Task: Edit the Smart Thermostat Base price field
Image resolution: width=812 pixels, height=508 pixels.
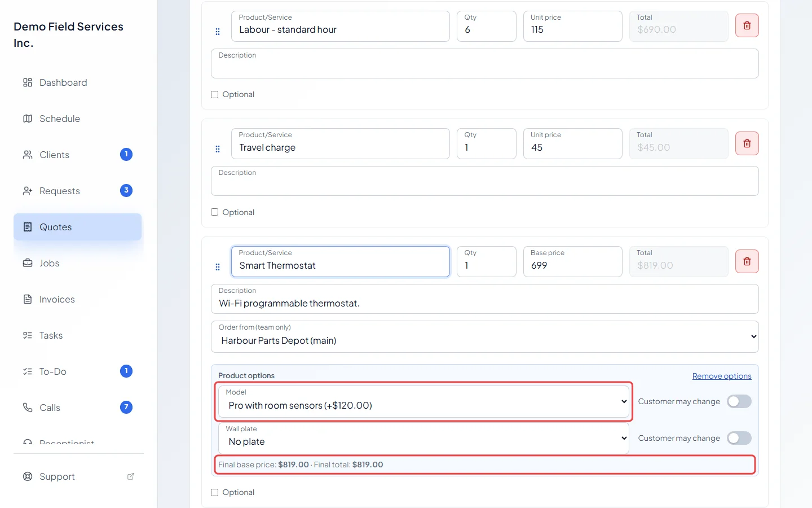Action: coord(573,261)
